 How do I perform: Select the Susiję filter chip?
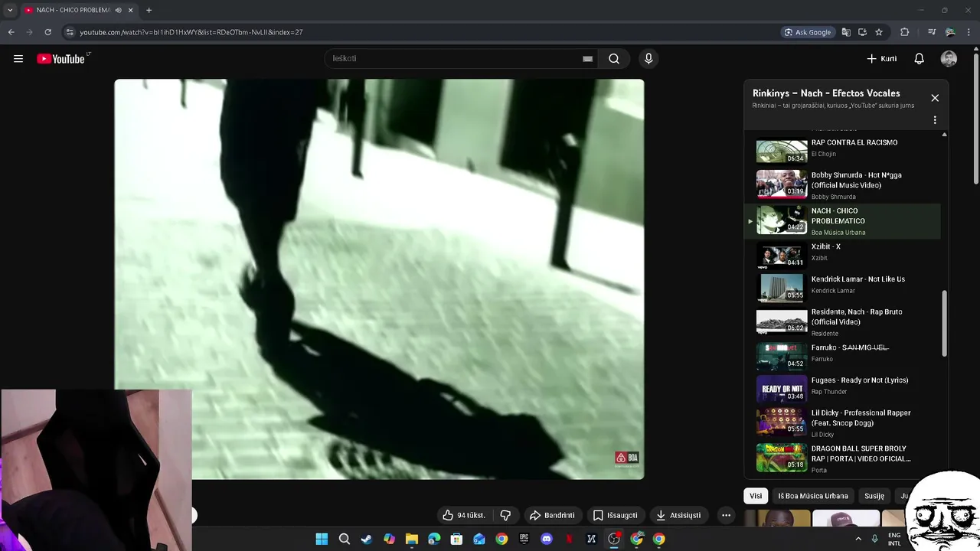(x=874, y=496)
